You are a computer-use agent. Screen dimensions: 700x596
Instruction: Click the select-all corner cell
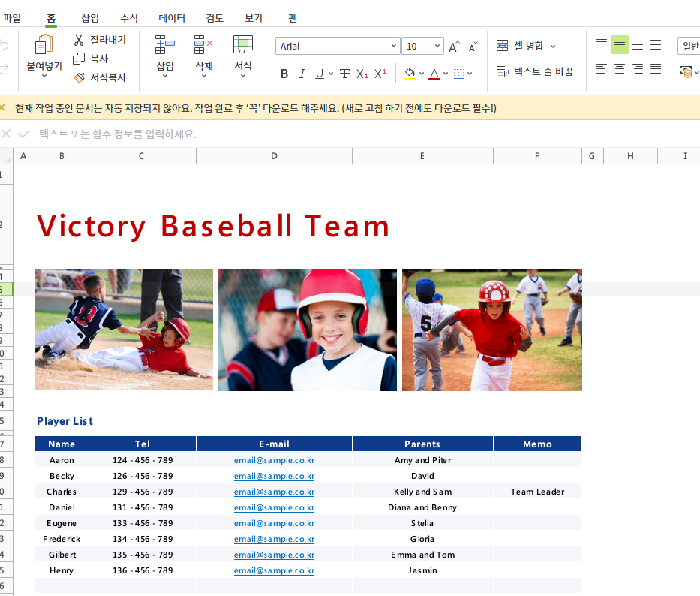(6, 156)
